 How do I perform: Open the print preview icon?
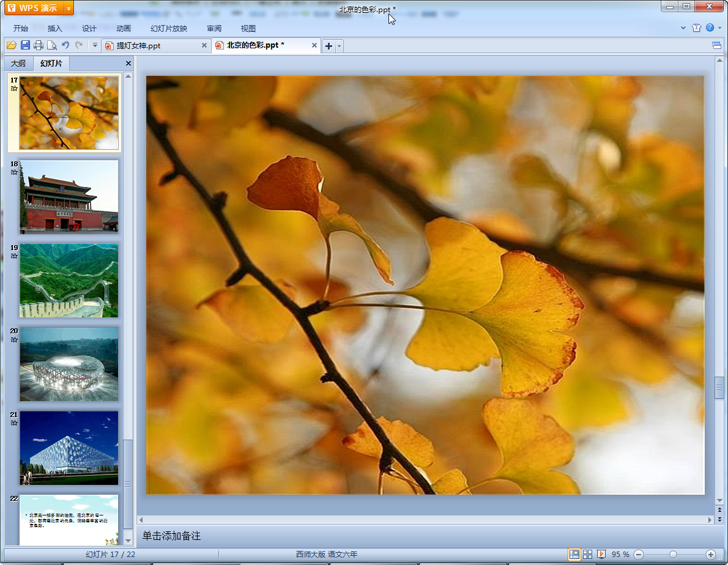point(52,45)
